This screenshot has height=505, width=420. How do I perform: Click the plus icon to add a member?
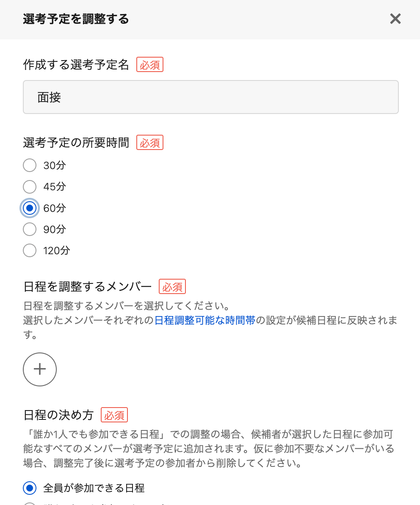[x=40, y=369]
